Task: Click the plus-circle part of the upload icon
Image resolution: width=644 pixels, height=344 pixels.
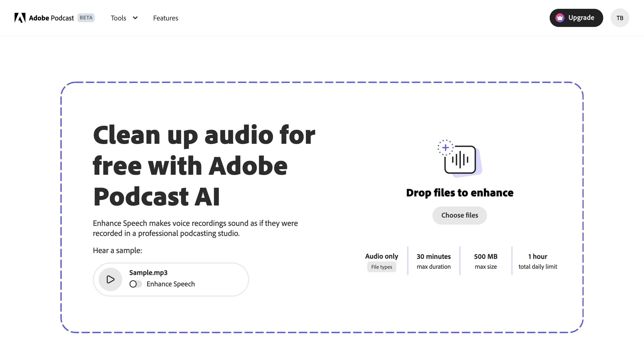Action: coord(446,147)
